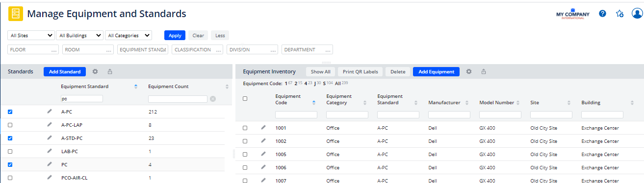
Task: Open the All Buildings dropdown
Action: (x=79, y=35)
